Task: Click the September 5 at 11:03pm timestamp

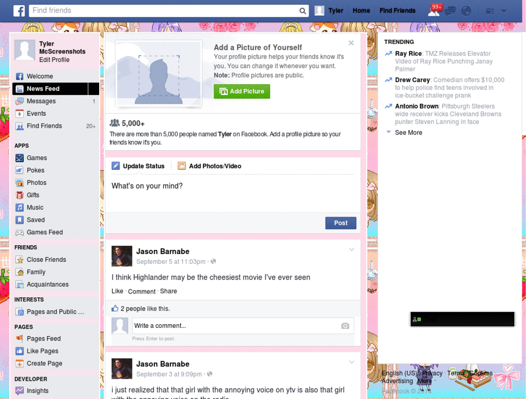Action: (170, 262)
